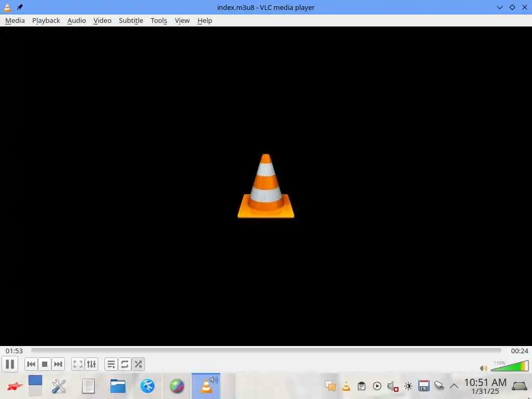Open the Audio menu
Viewport: 532px width, 399px height.
point(77,21)
